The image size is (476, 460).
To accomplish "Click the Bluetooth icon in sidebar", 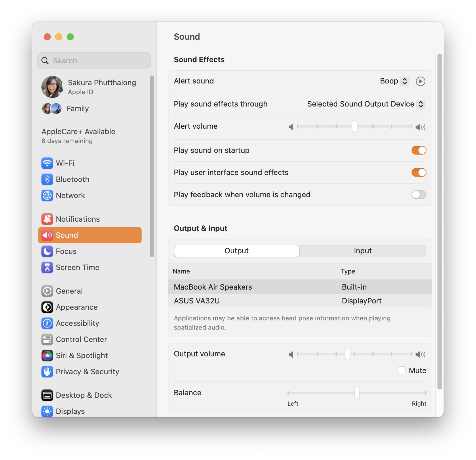I will [47, 179].
